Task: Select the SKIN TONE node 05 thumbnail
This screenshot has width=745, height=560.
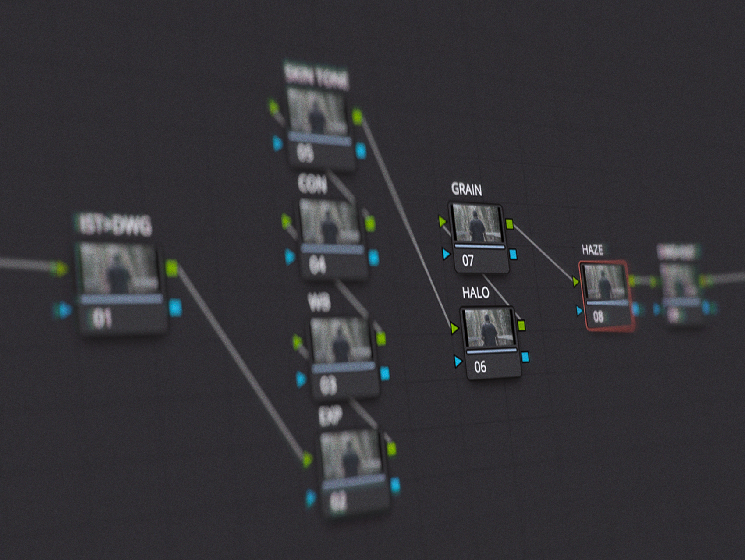Action: 317,111
